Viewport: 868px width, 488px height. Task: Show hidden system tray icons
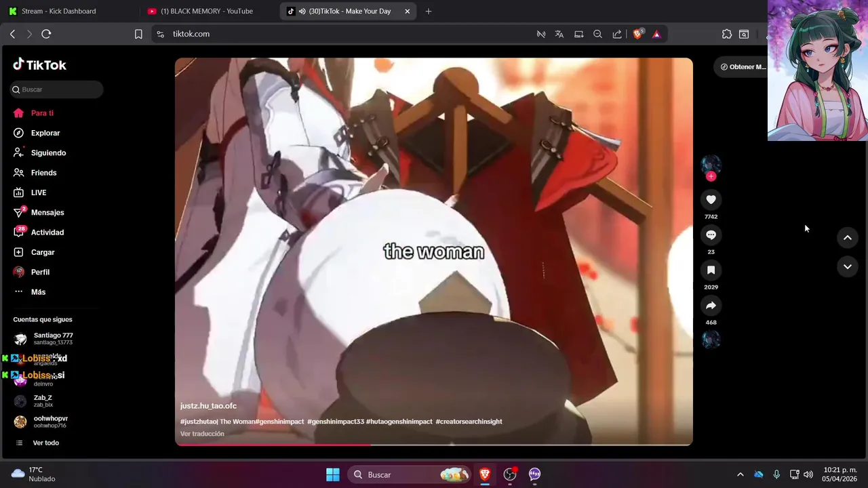coord(740,474)
